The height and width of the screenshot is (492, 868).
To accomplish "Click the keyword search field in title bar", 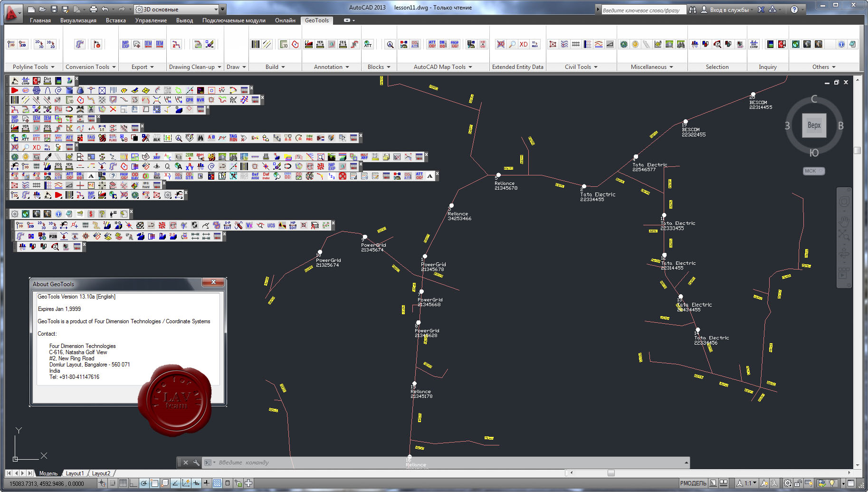I will pyautogui.click(x=644, y=10).
